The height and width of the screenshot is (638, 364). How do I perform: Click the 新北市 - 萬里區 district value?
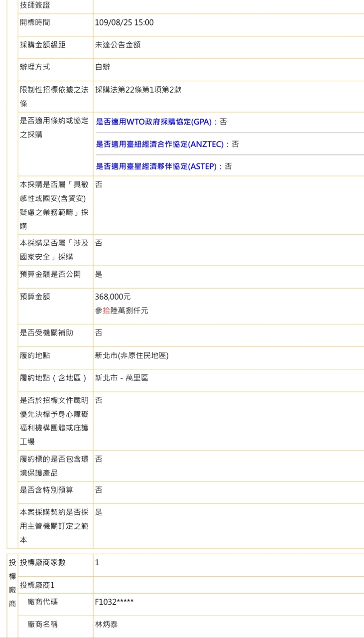[121, 378]
